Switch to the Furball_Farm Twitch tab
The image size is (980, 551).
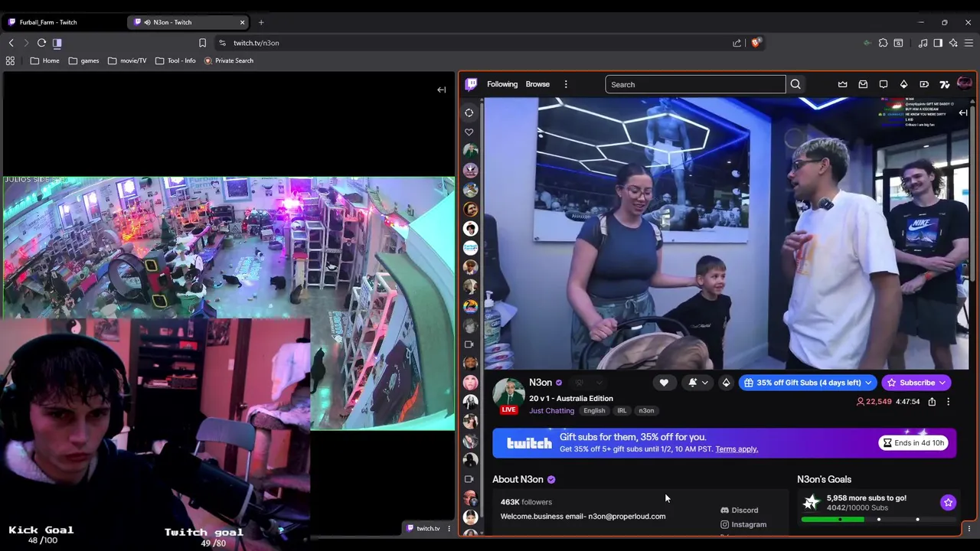65,22
